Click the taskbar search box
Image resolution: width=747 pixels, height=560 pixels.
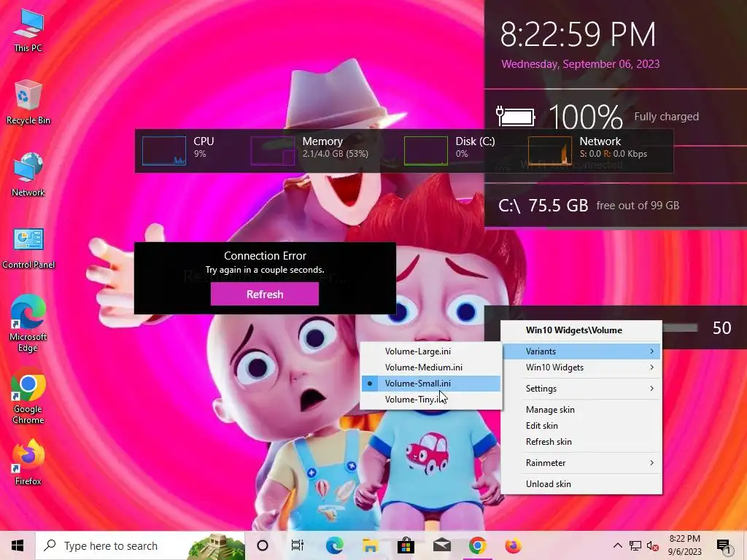click(x=140, y=545)
